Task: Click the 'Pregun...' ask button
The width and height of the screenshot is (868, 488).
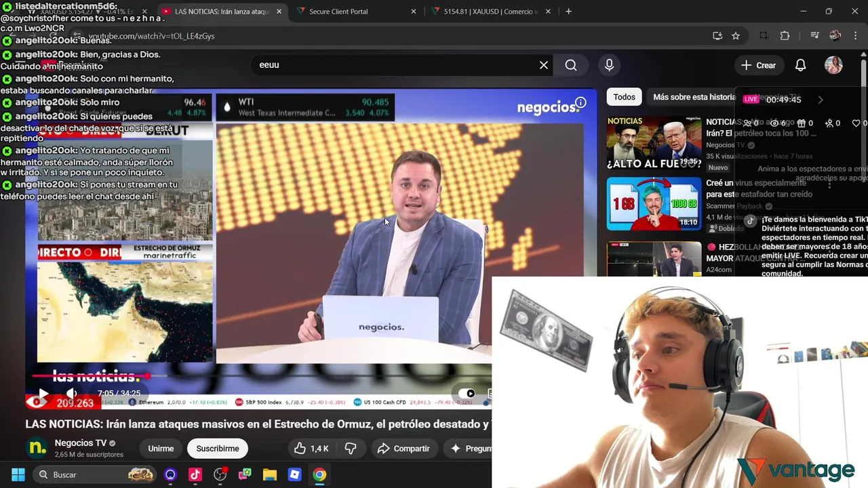Action: 469,449
